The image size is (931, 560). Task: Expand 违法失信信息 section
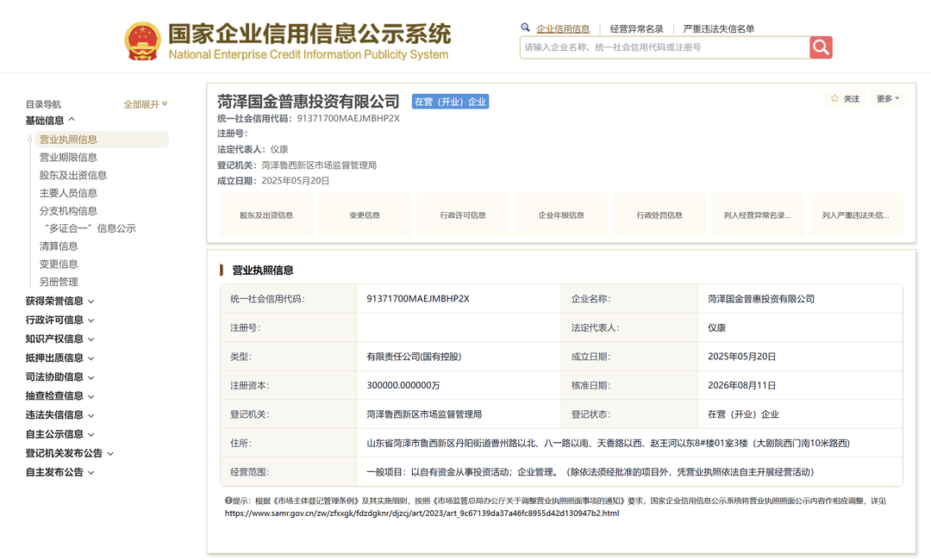coord(59,415)
